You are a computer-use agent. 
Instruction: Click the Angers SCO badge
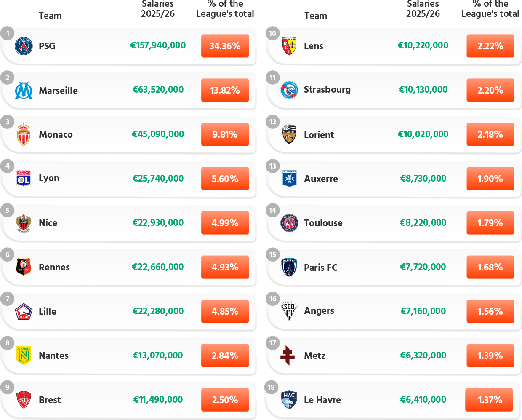tap(289, 311)
